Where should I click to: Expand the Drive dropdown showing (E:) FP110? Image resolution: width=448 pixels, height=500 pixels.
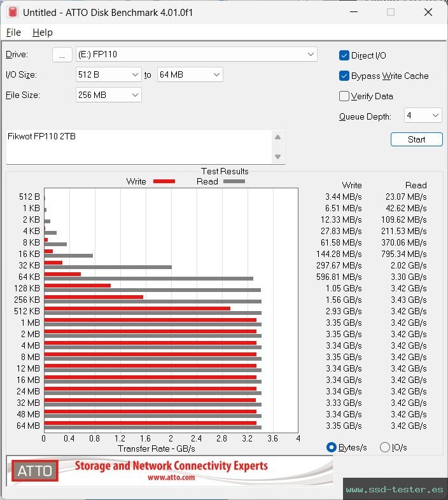(x=196, y=55)
